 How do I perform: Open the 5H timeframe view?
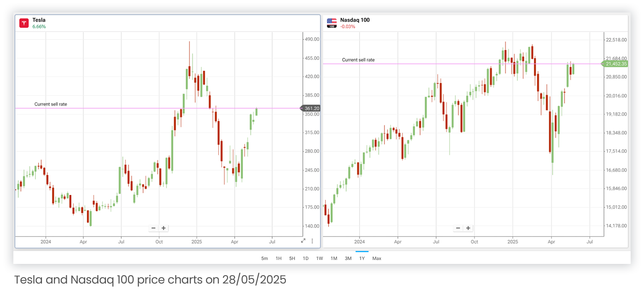(292, 258)
